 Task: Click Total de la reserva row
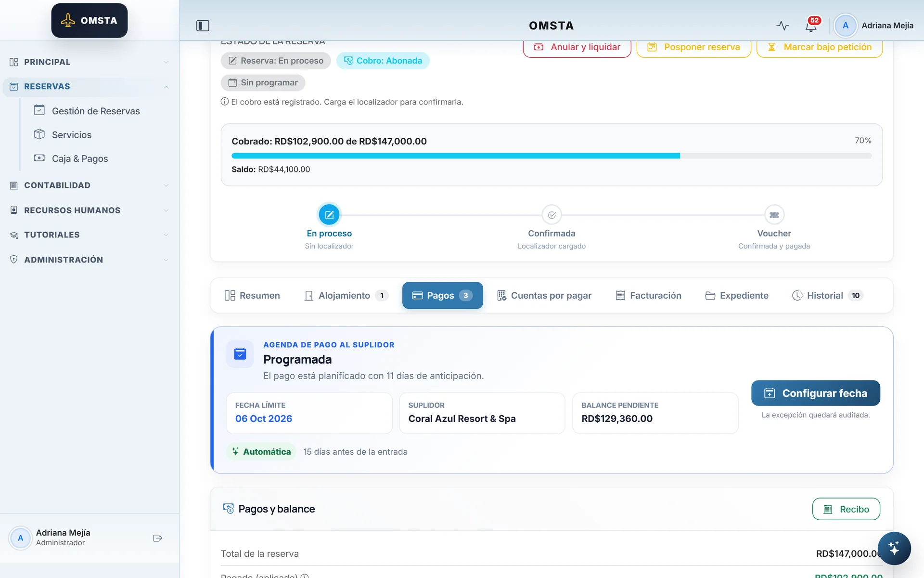tap(552, 553)
